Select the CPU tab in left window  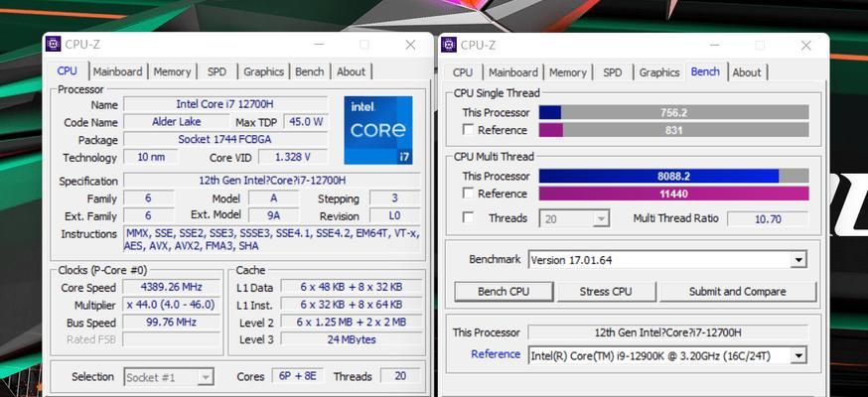coord(67,70)
